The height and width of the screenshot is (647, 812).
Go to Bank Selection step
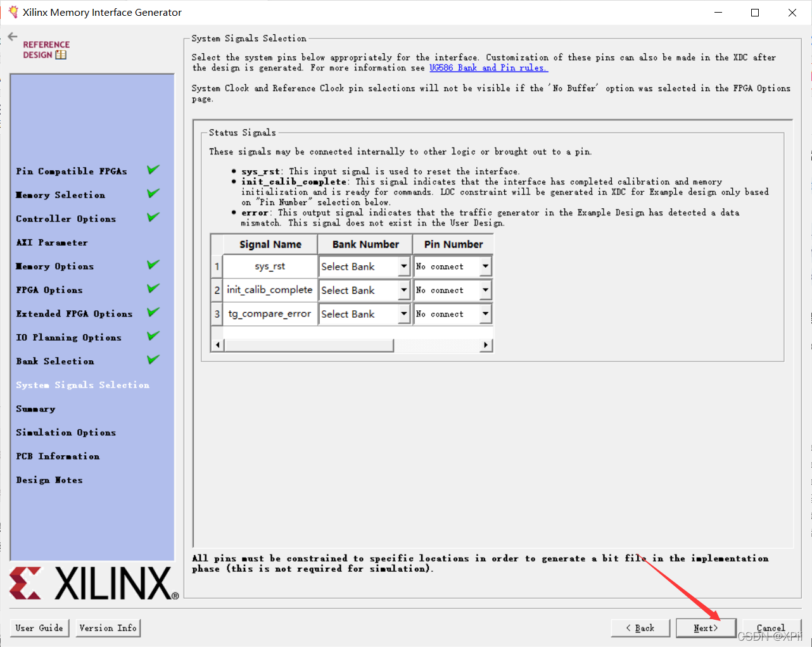point(55,361)
